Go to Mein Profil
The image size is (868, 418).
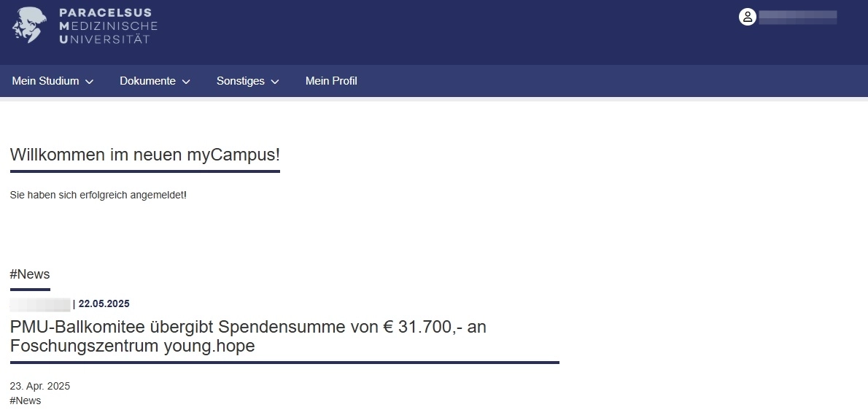331,81
